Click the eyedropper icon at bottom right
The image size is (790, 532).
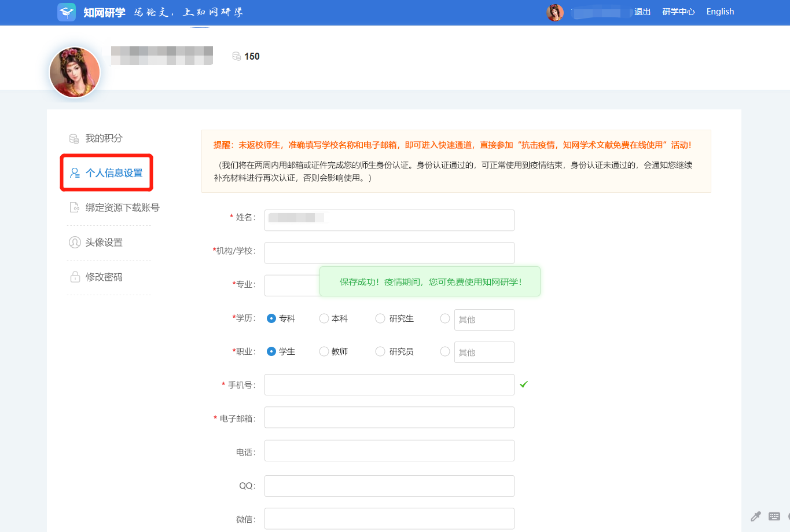756,516
